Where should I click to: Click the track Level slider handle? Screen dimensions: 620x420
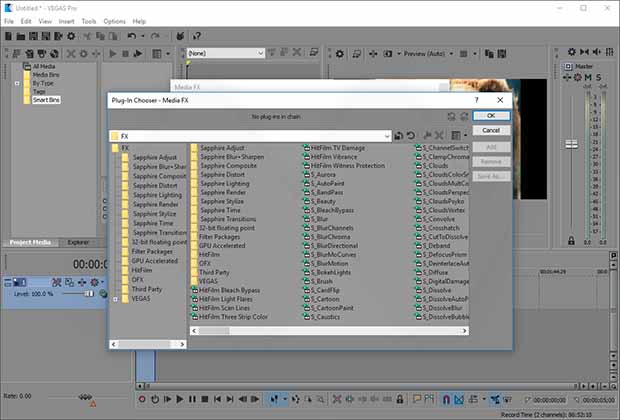pos(89,293)
